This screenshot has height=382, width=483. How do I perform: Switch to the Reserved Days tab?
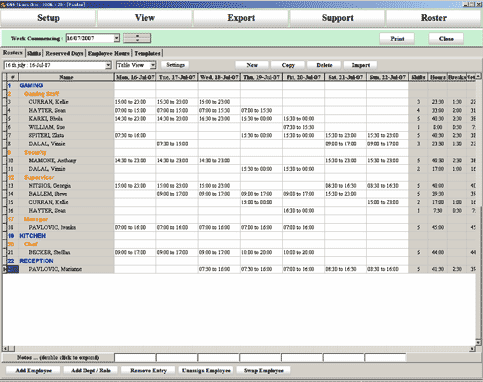tap(64, 53)
